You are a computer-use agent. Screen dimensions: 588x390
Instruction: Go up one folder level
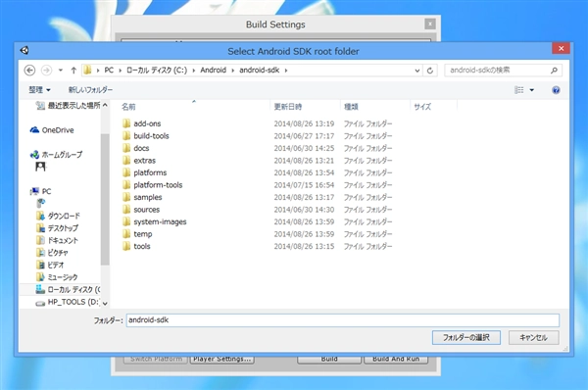click(73, 71)
